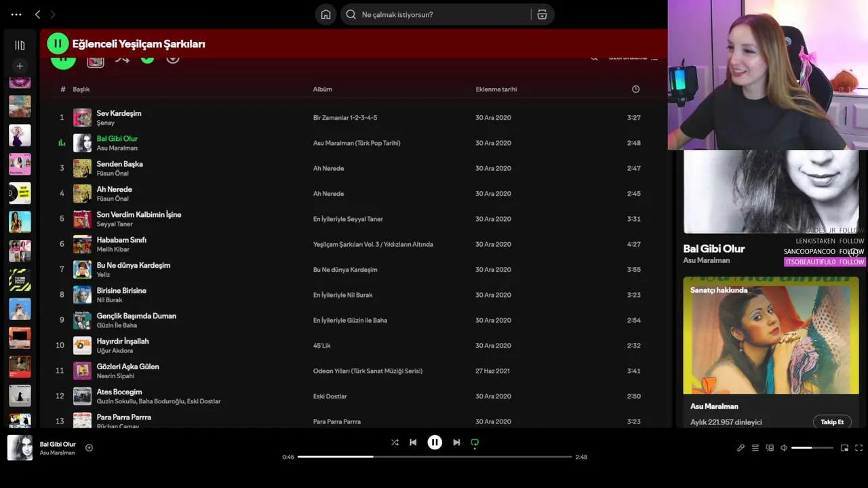The width and height of the screenshot is (868, 488).
Task: Sort by the # column header
Action: click(62, 89)
